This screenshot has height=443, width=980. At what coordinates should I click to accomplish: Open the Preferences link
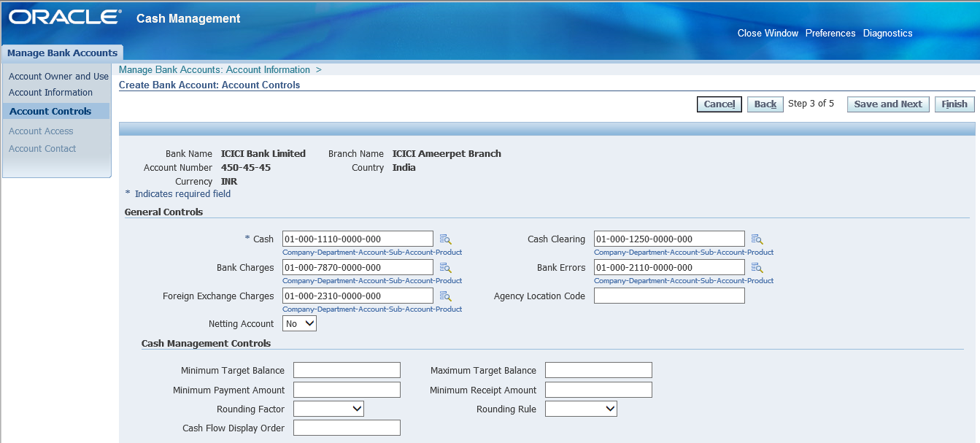coord(830,33)
